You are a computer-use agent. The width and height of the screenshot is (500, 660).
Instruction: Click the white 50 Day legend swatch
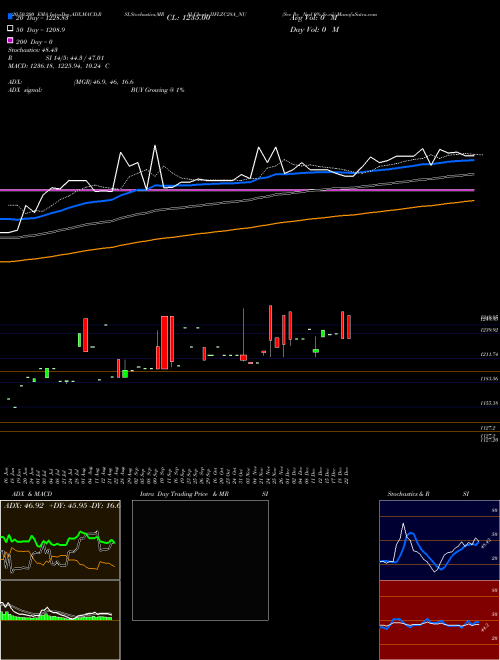pos(10,29)
